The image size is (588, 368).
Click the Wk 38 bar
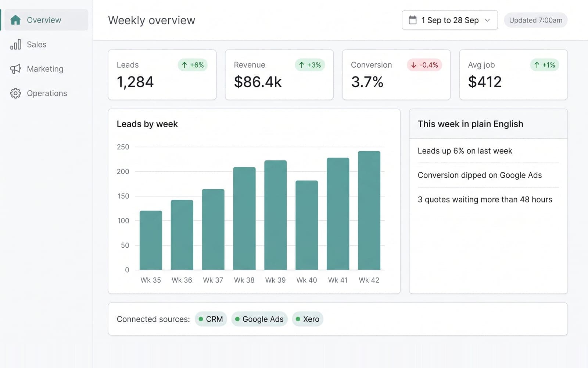coord(244,218)
